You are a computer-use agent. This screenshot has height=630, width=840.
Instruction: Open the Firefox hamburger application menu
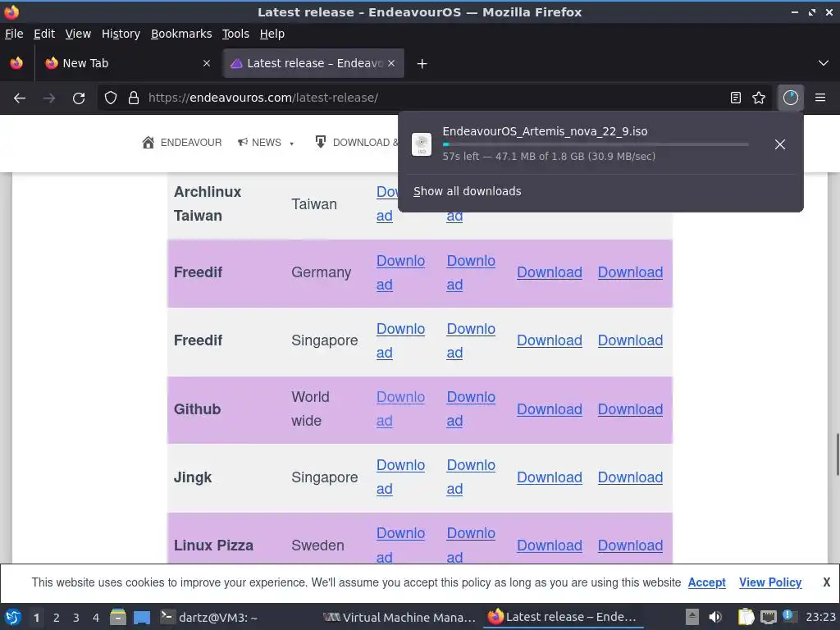(x=820, y=98)
